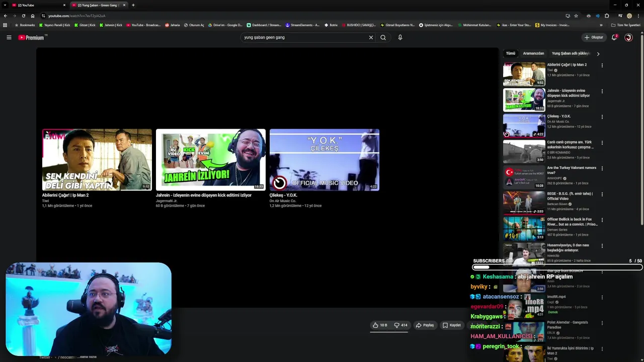This screenshot has height=362, width=644.
Task: Open site info icon in address bar
Action: [43, 16]
